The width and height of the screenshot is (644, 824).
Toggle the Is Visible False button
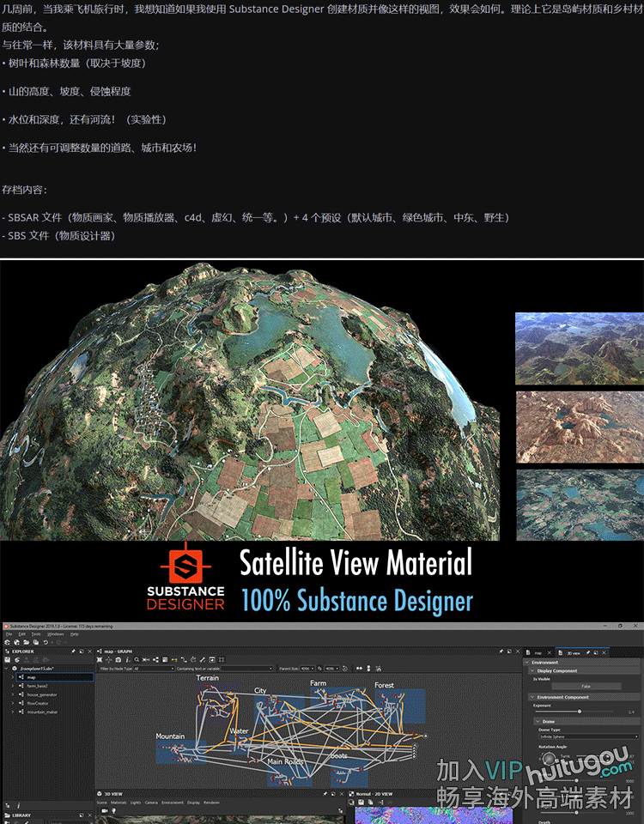pyautogui.click(x=586, y=687)
